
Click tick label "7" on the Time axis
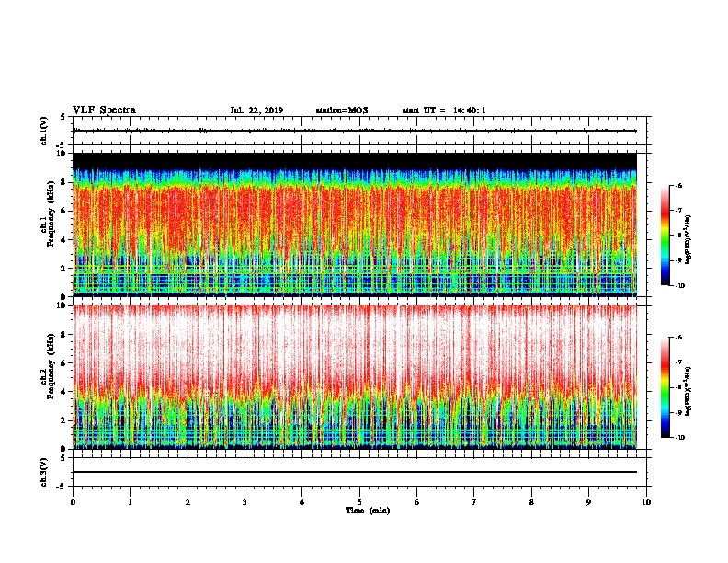(x=474, y=502)
